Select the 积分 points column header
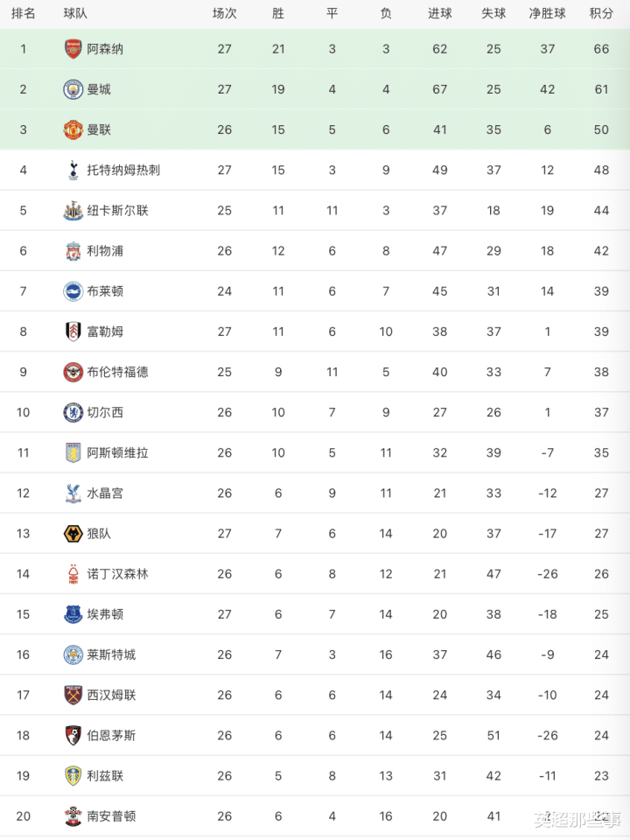This screenshot has width=630, height=840. 601,13
